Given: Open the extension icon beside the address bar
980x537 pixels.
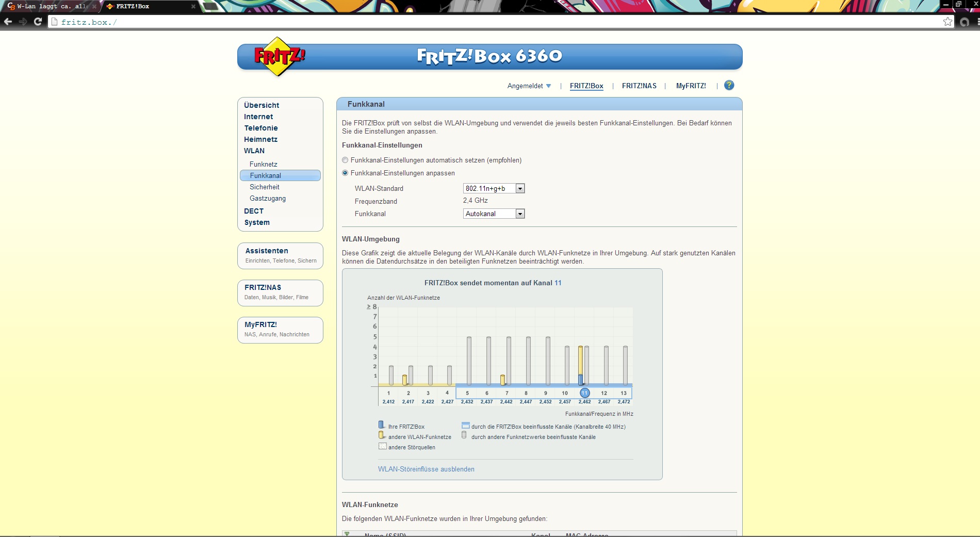Looking at the screenshot, I should (x=965, y=22).
